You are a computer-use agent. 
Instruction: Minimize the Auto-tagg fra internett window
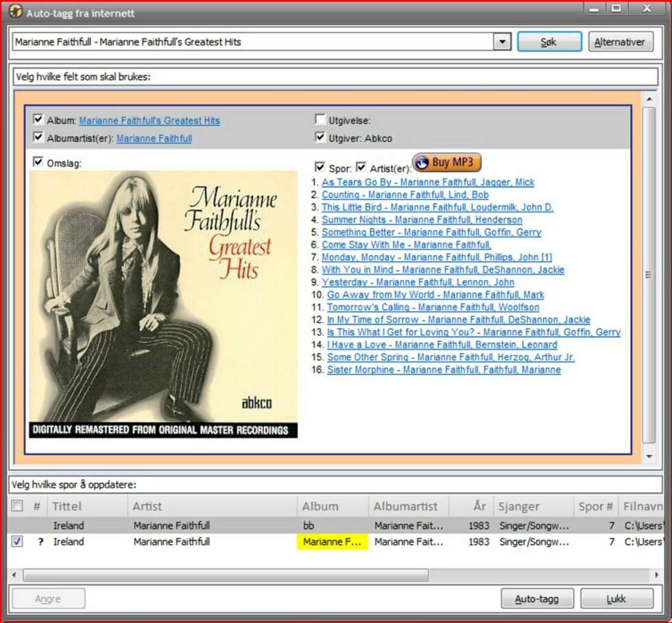[594, 8]
